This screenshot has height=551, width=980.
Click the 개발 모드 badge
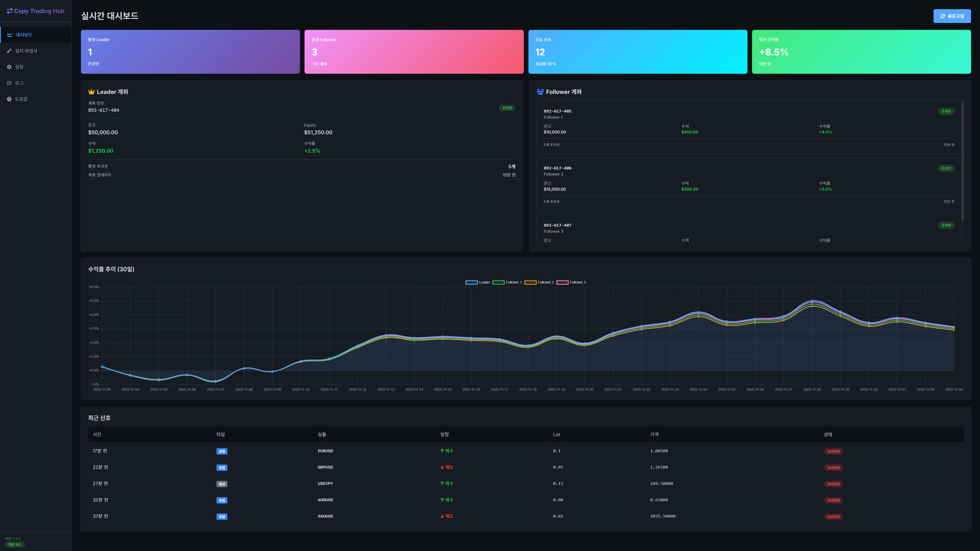tap(15, 545)
